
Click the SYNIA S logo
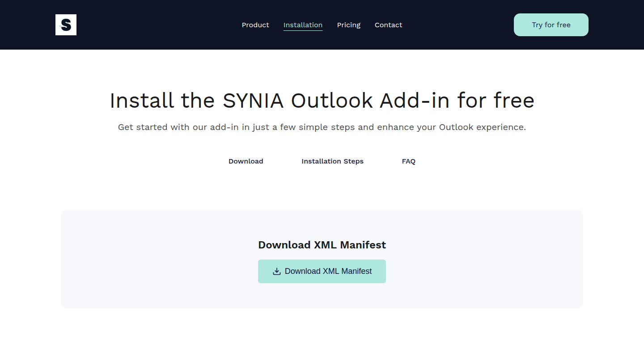point(66,25)
